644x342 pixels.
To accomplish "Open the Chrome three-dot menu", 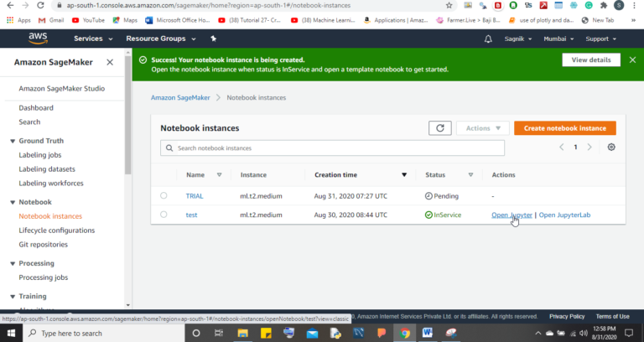I will pyautogui.click(x=634, y=5).
